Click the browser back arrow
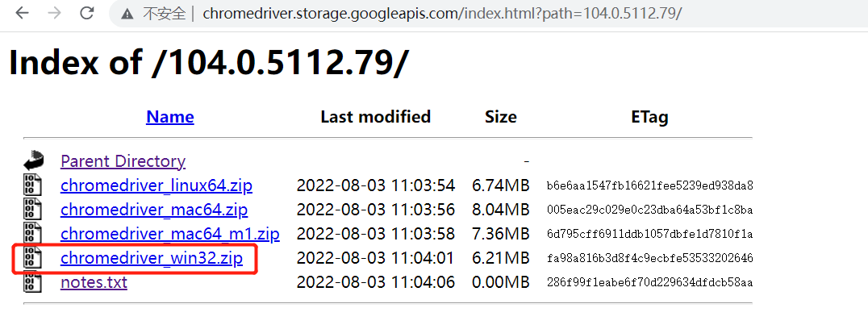This screenshot has width=868, height=329. 22,14
